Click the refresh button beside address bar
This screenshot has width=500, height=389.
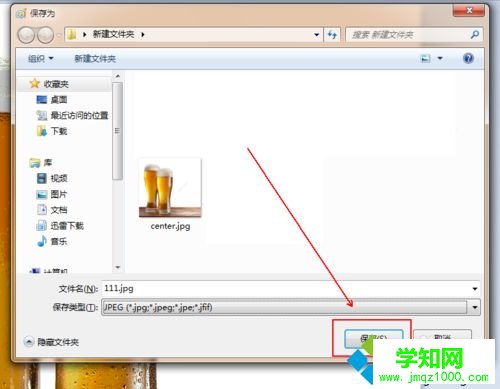[332, 34]
